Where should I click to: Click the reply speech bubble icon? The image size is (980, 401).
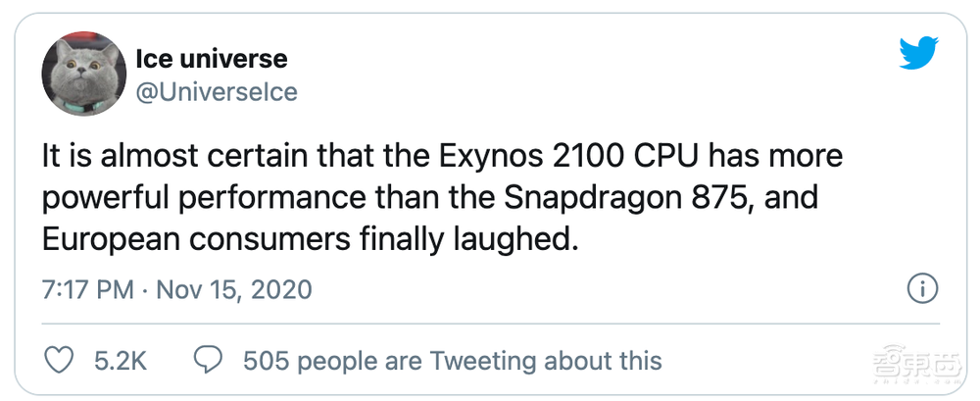point(208,360)
